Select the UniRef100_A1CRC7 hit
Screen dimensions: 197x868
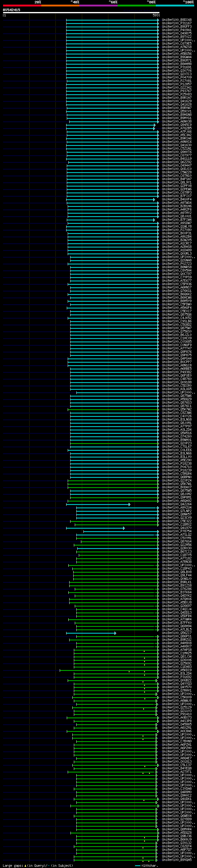pyautogui.click(x=177, y=243)
